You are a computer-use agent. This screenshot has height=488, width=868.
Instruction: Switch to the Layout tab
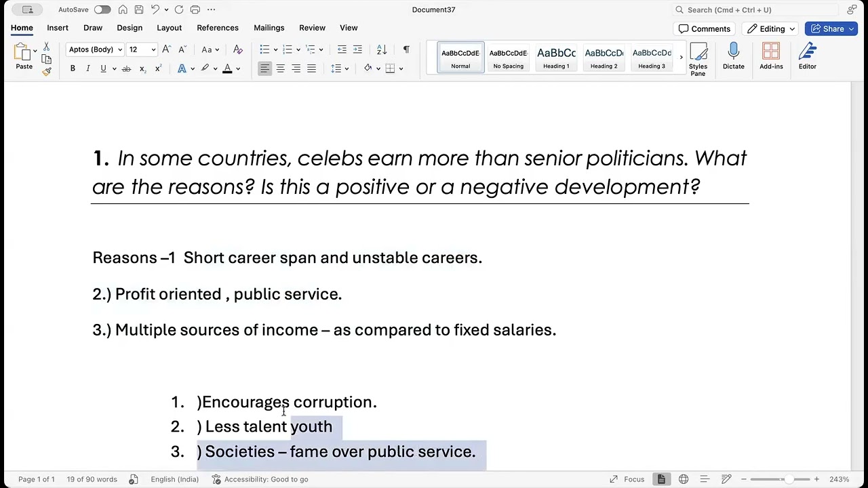click(x=169, y=28)
